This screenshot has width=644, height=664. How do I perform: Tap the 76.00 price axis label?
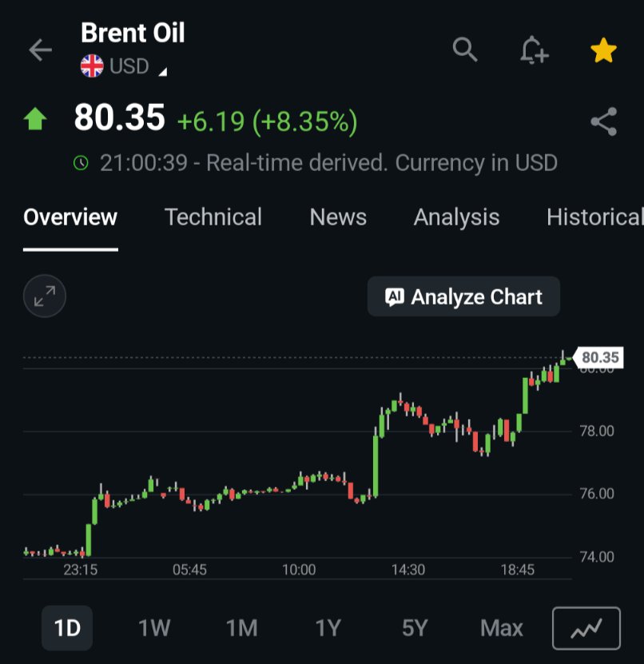597,494
